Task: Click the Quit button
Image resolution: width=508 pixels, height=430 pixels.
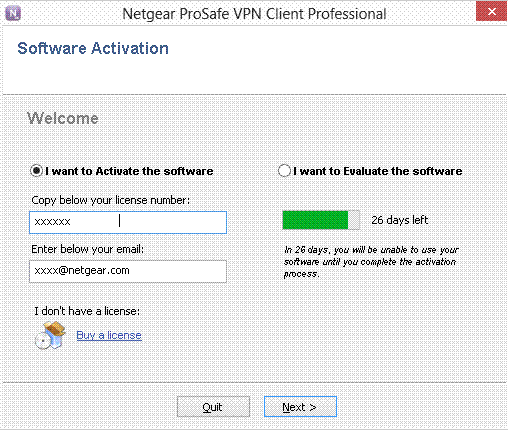Action: point(213,407)
